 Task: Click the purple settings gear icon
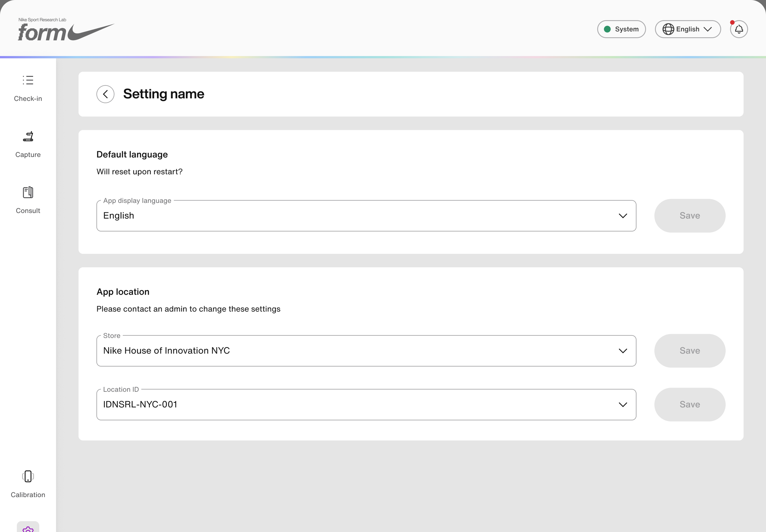click(28, 528)
